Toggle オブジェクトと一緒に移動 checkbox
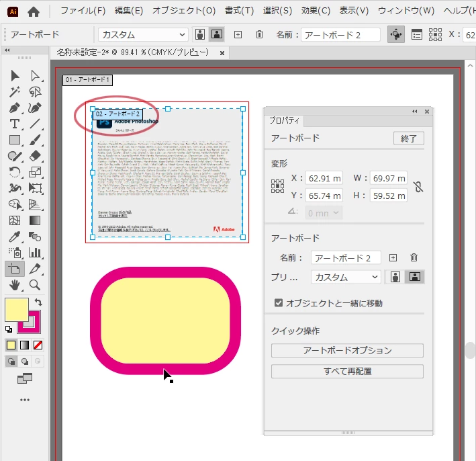Viewport: 476px width, 461px height. coord(278,303)
